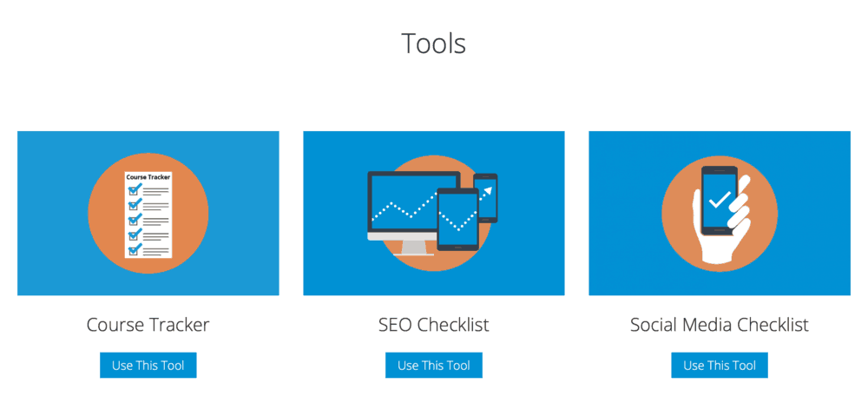Click the white checkmark on the phone screen

point(719,200)
